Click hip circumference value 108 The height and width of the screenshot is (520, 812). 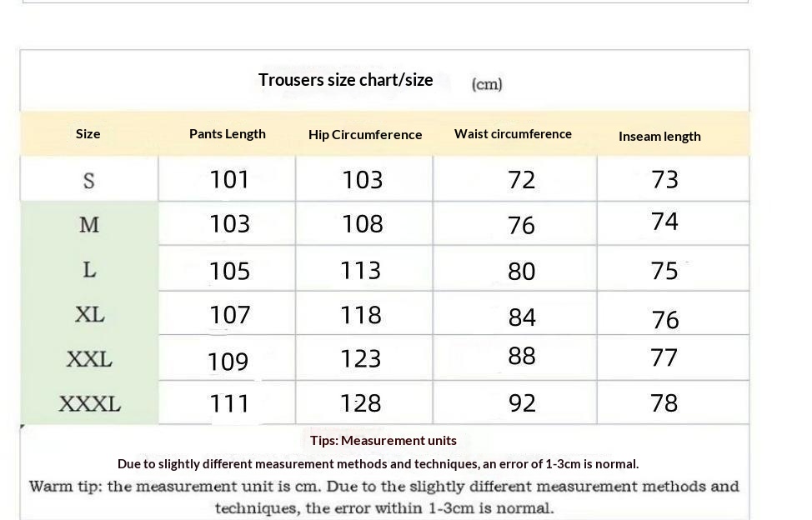tap(363, 223)
